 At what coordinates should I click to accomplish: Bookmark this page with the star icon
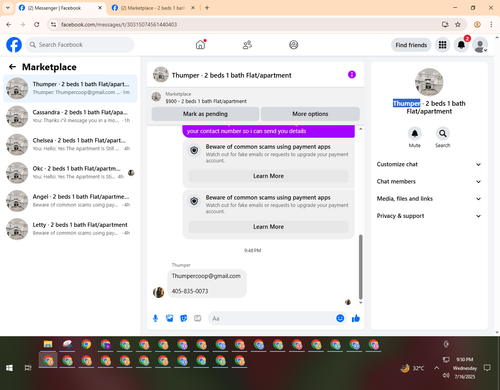point(458,24)
